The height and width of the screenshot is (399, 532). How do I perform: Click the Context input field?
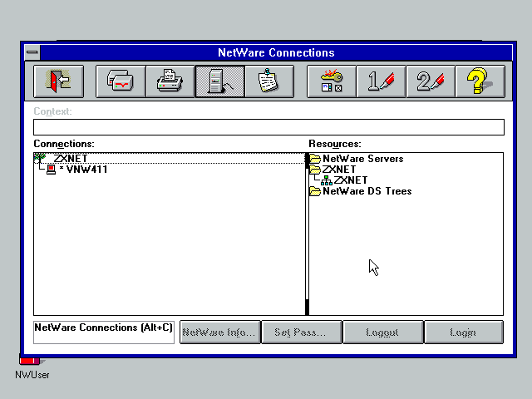[x=268, y=127]
